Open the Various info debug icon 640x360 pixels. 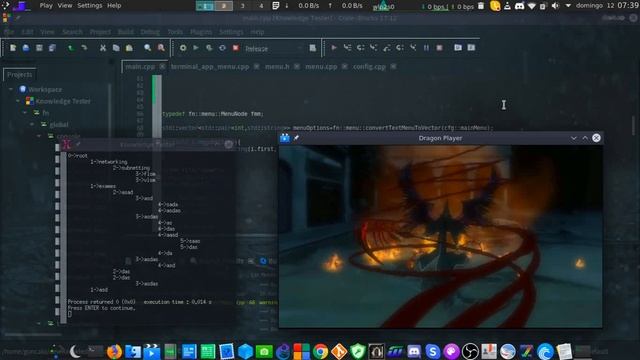471,48
